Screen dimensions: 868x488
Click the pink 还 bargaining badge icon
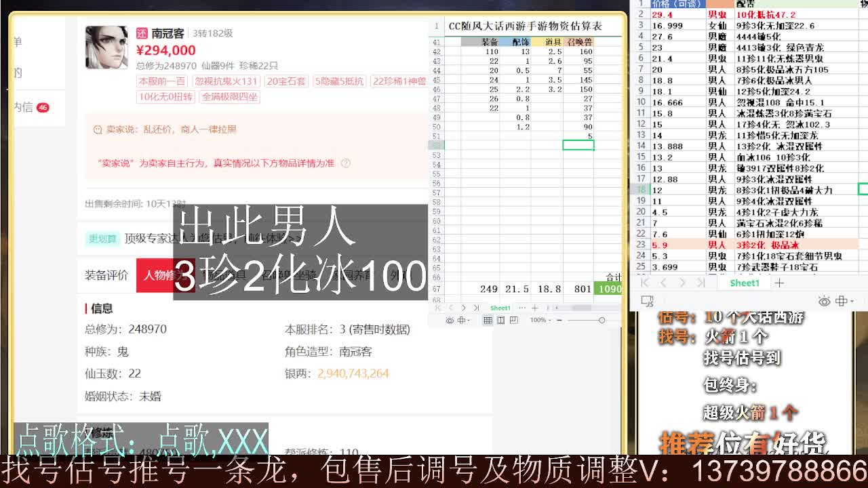142,33
